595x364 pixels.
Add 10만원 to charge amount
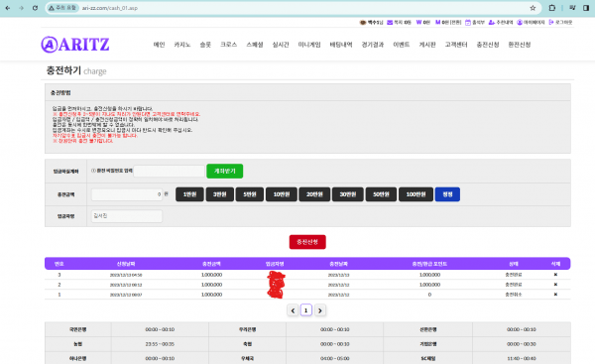tap(282, 194)
